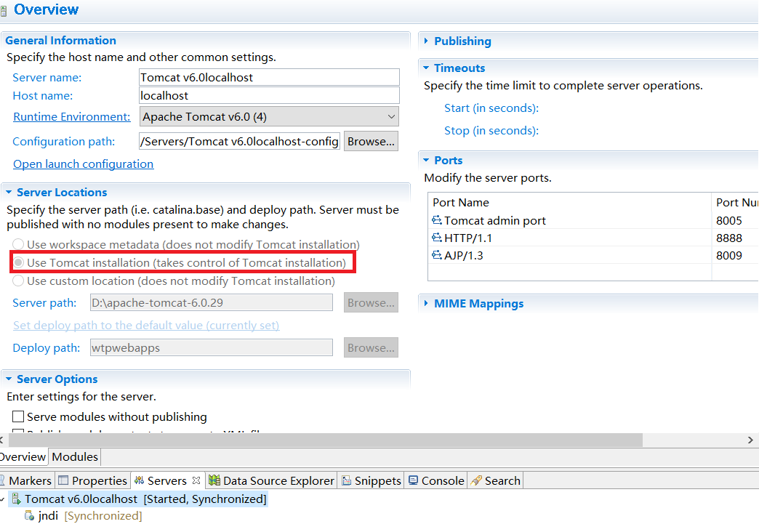Click Set deploy path to default value link

coord(146,326)
